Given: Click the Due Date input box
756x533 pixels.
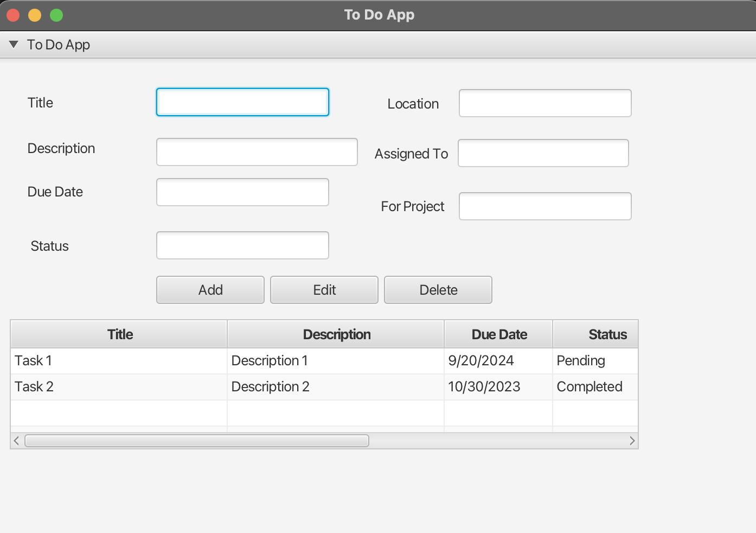Looking at the screenshot, I should pos(242,192).
